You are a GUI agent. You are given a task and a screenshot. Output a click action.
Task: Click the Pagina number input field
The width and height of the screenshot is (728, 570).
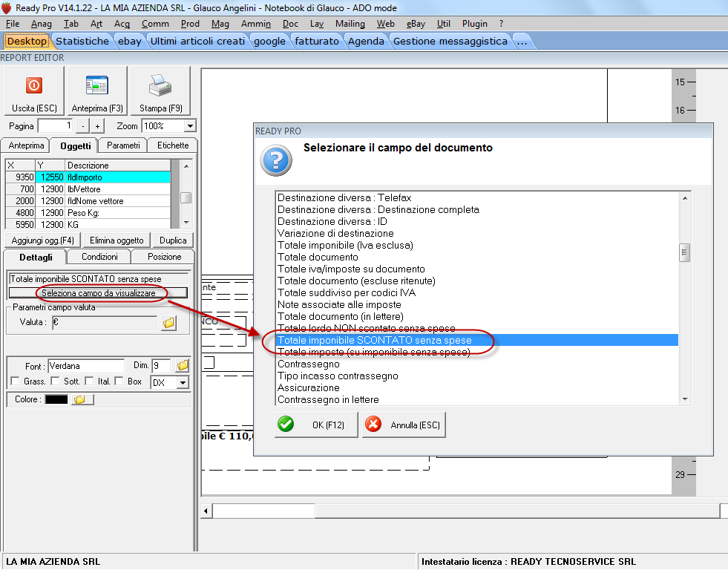tap(55, 125)
